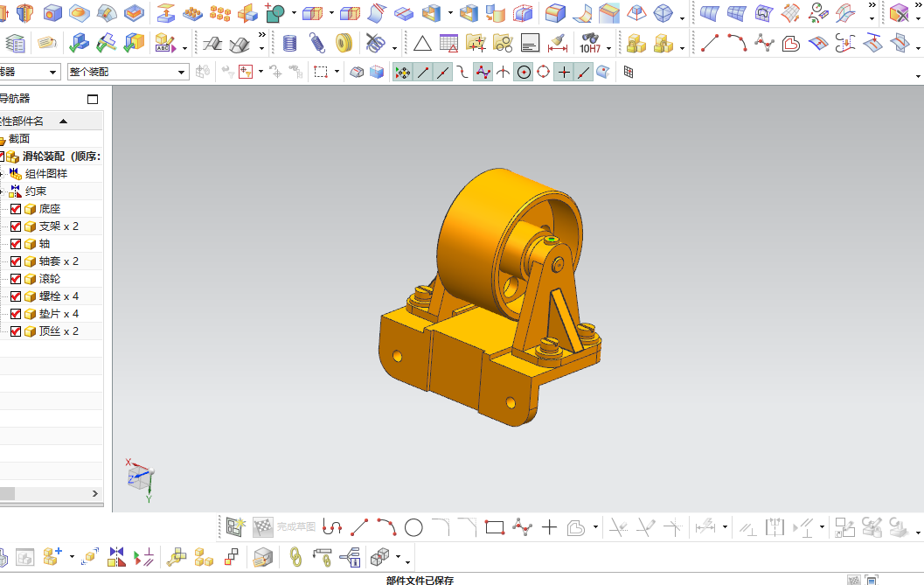This screenshot has height=585, width=924.
Task: Click the Add Component icon
Action: click(52, 557)
